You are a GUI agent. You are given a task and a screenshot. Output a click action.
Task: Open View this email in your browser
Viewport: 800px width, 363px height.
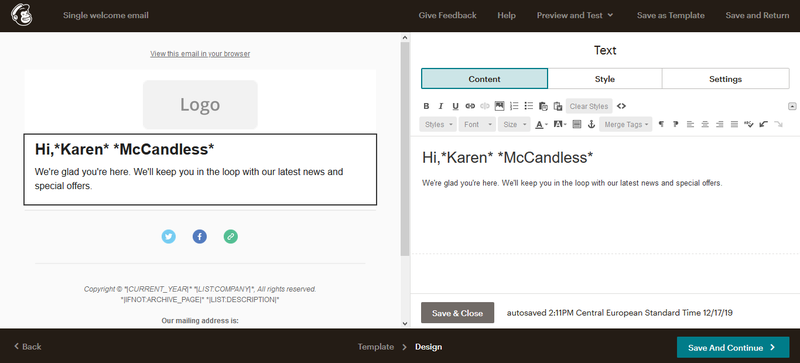click(x=200, y=54)
